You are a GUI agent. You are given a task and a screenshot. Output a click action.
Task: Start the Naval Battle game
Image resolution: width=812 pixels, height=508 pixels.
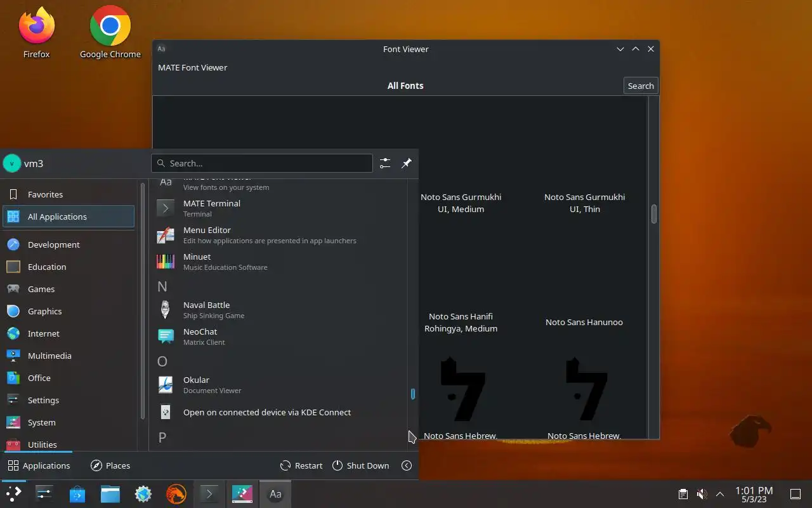coord(279,310)
